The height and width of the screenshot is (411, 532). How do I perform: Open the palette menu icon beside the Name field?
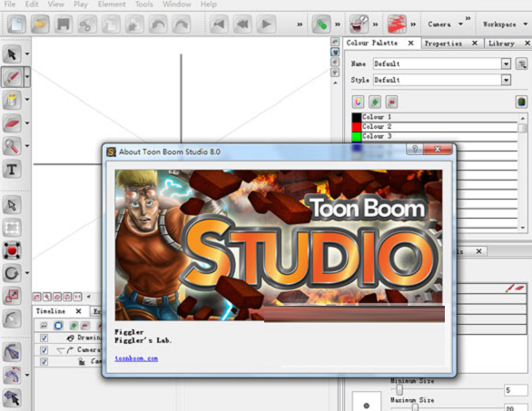pyautogui.click(x=521, y=64)
